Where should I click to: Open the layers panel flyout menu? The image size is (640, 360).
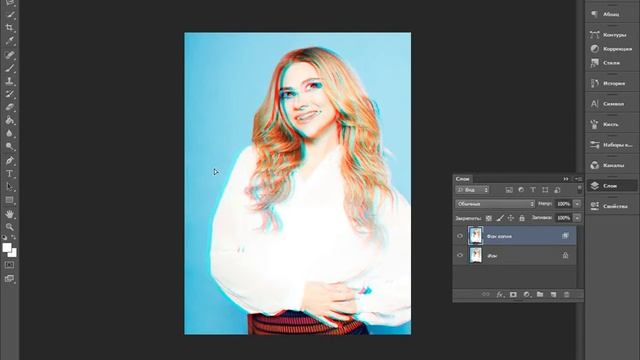pos(578,179)
